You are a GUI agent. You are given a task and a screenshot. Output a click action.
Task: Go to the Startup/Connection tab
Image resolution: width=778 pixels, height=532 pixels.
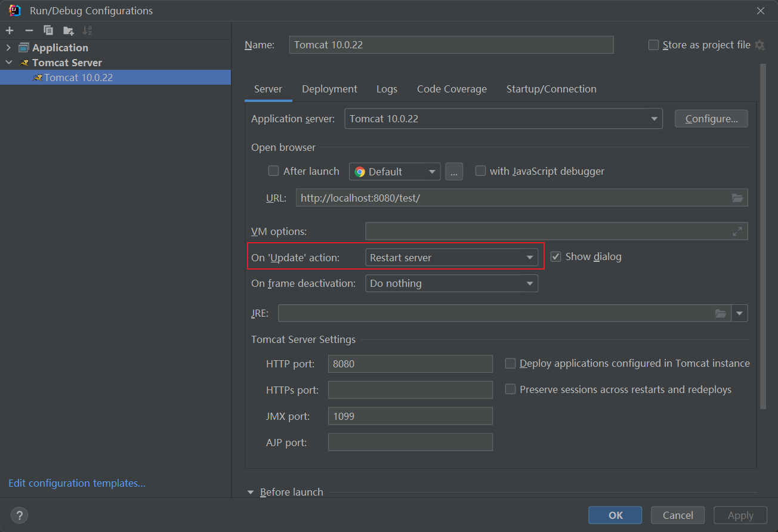coord(551,89)
